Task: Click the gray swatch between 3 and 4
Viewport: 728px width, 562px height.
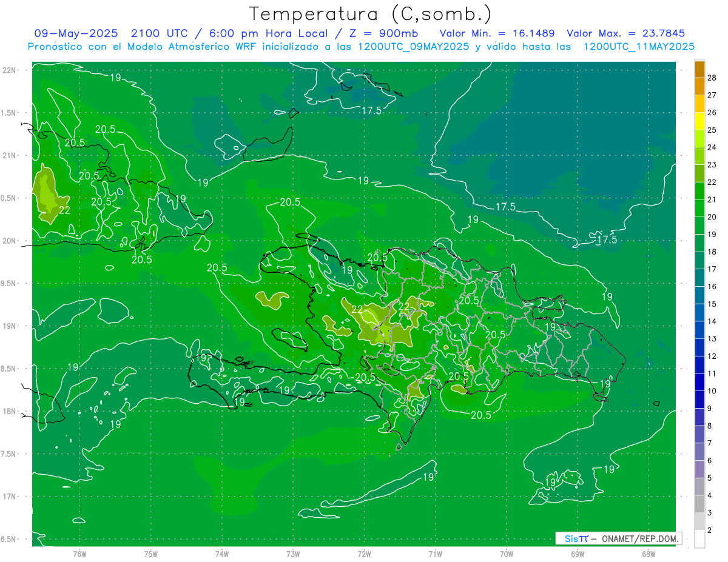Action: [x=699, y=504]
